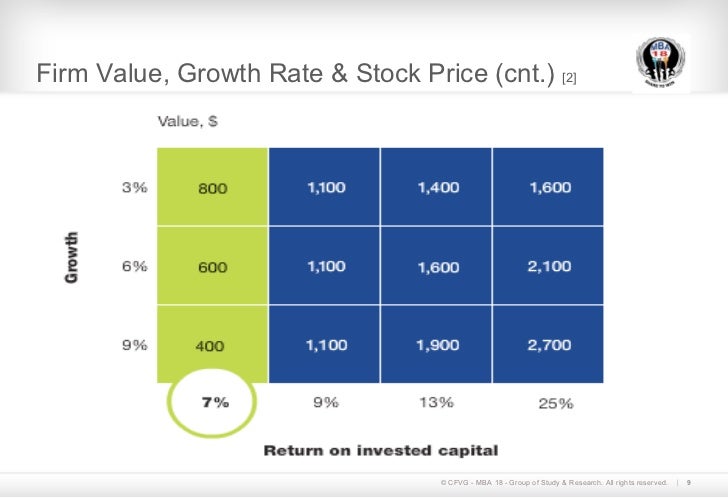The width and height of the screenshot is (728, 498).
Task: Select the green 400 value cell
Action: tap(213, 344)
